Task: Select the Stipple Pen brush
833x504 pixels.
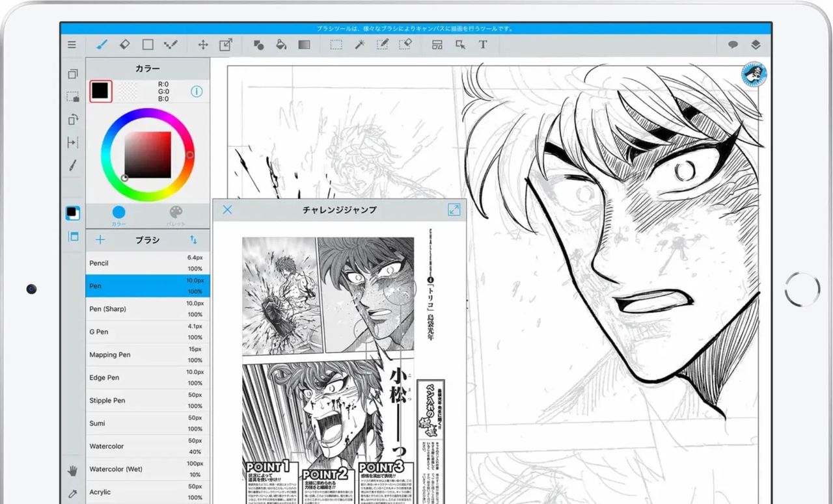Action: point(148,401)
